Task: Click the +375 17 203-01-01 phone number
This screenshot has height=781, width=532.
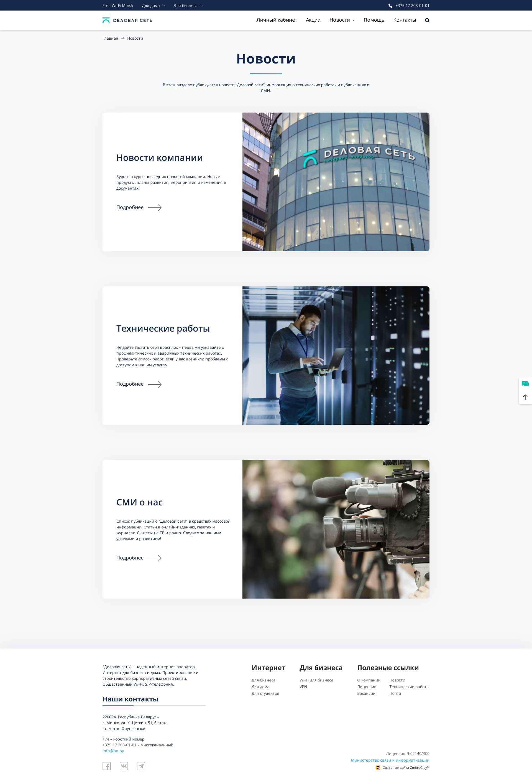Action: (412, 6)
